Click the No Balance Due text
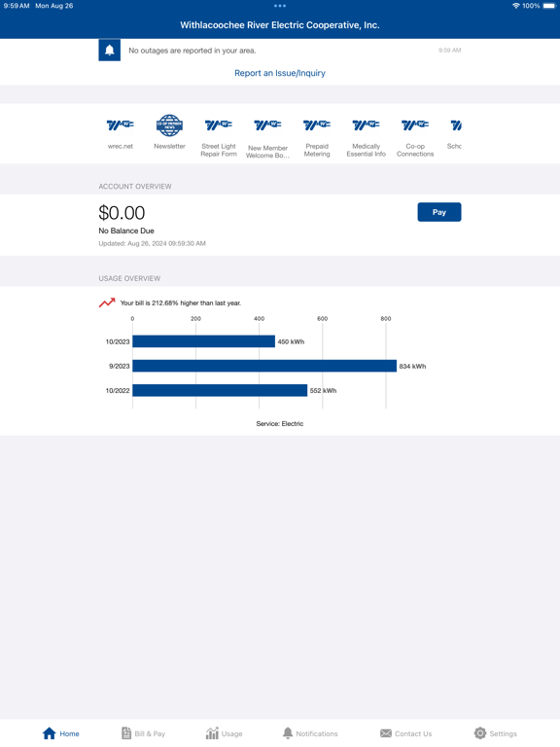Image resolution: width=560 pixels, height=747 pixels. [126, 231]
